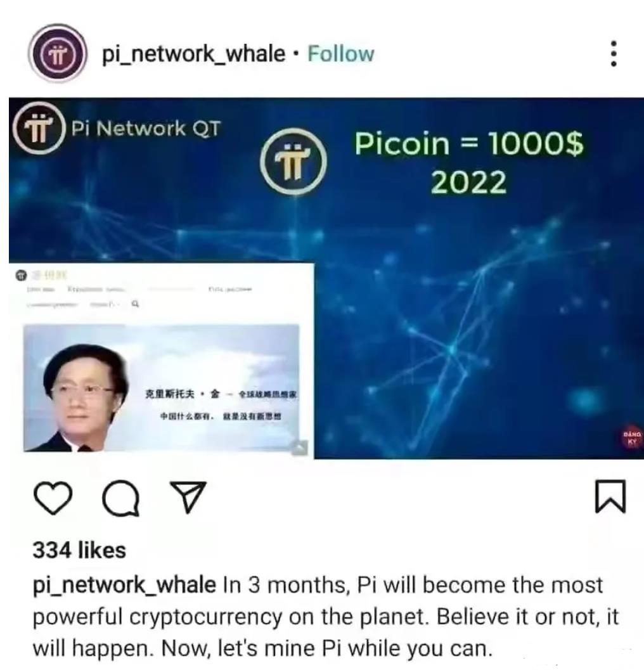
Task: Follow pi_network_whale
Action: 340,54
